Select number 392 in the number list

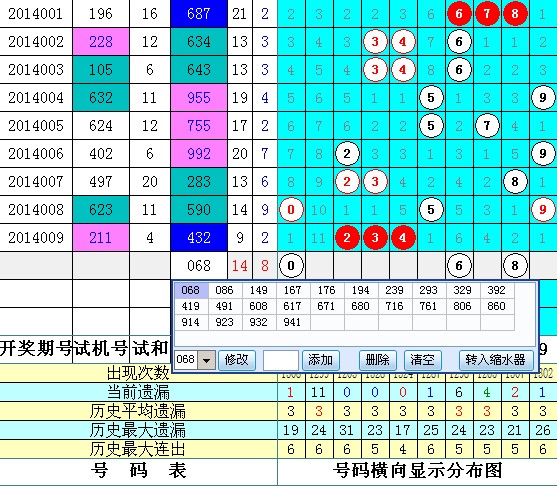497,290
